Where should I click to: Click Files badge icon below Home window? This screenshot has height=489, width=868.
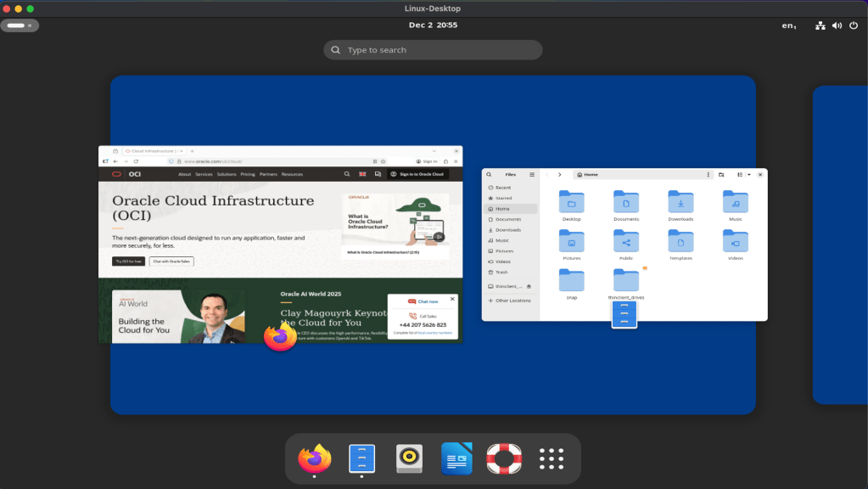click(624, 315)
